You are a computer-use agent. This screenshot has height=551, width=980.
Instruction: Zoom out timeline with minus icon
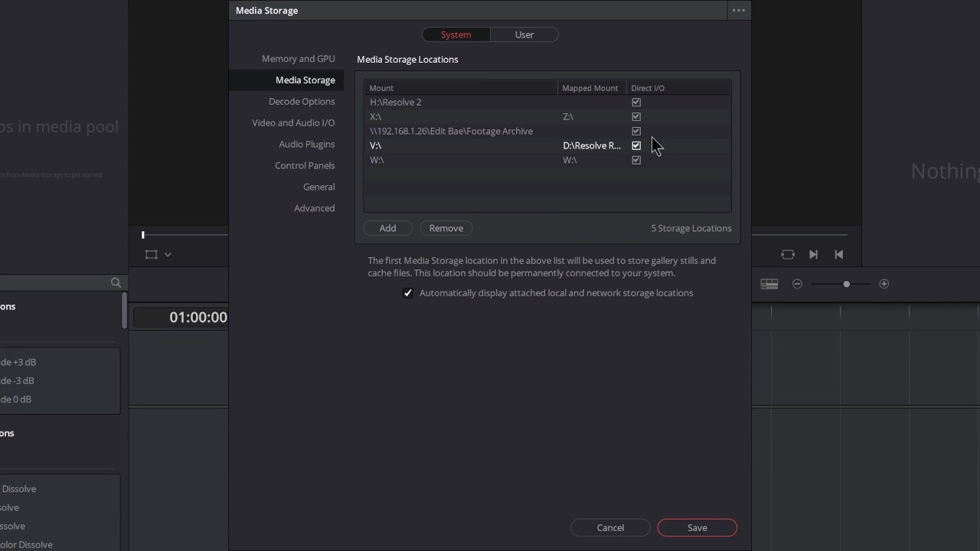pyautogui.click(x=797, y=284)
